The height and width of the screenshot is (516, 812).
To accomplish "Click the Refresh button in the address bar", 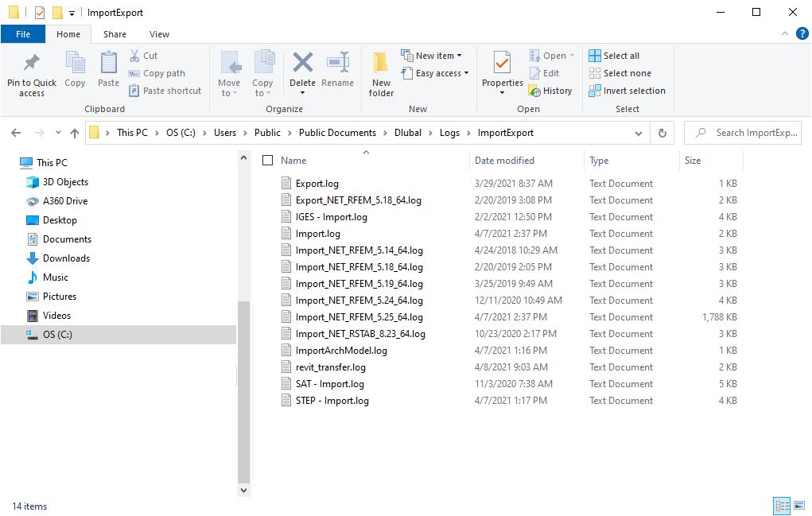I will pyautogui.click(x=662, y=132).
